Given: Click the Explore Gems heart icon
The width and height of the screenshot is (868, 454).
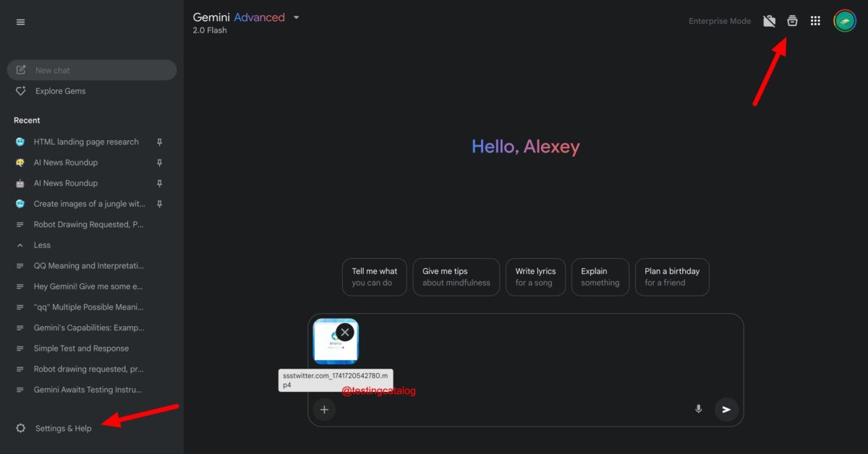Looking at the screenshot, I should pos(21,91).
